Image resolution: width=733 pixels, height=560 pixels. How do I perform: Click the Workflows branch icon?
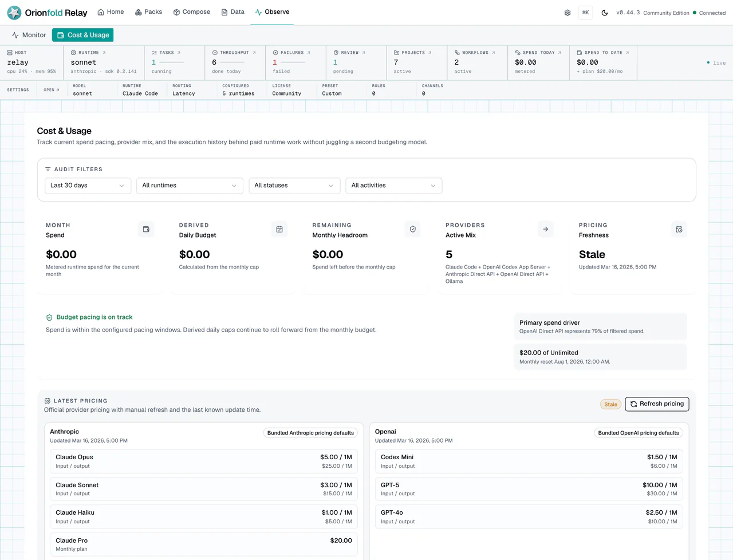[x=457, y=53]
